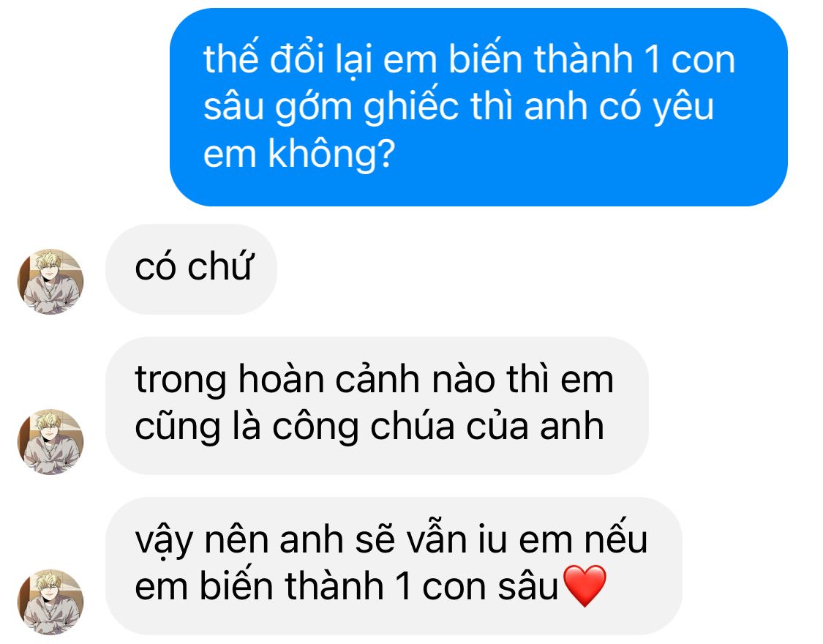
Task: Click the text line 'em biến thành 1 con sâu'
Action: pyautogui.click(x=347, y=586)
